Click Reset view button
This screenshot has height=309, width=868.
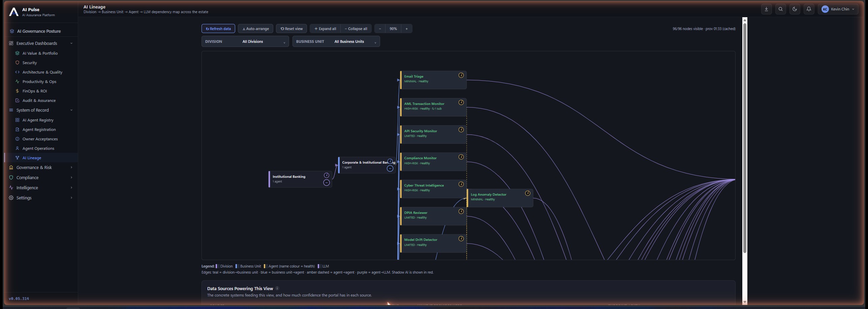coord(291,29)
